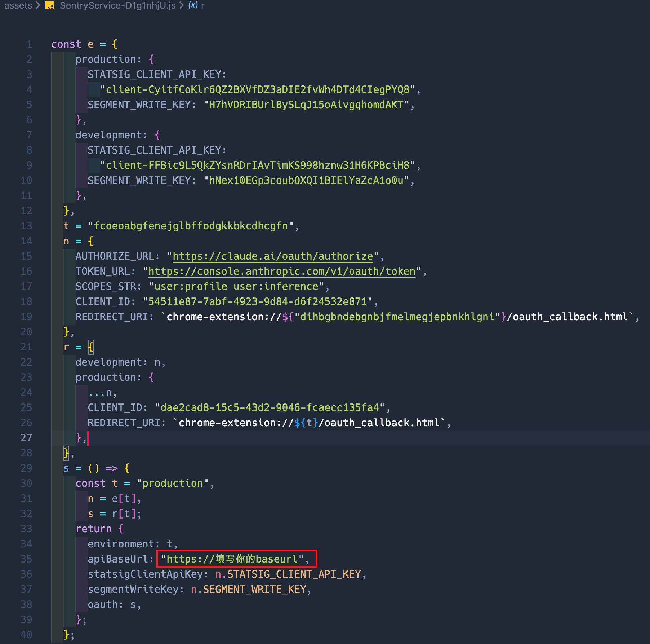
Task: Click 'const t = "production"' on line 30
Action: click(x=142, y=483)
